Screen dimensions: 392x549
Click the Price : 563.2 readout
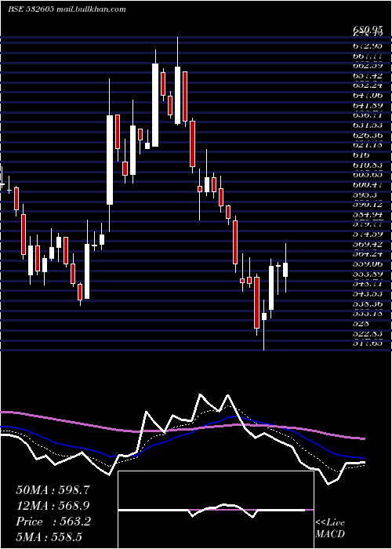pos(53,522)
